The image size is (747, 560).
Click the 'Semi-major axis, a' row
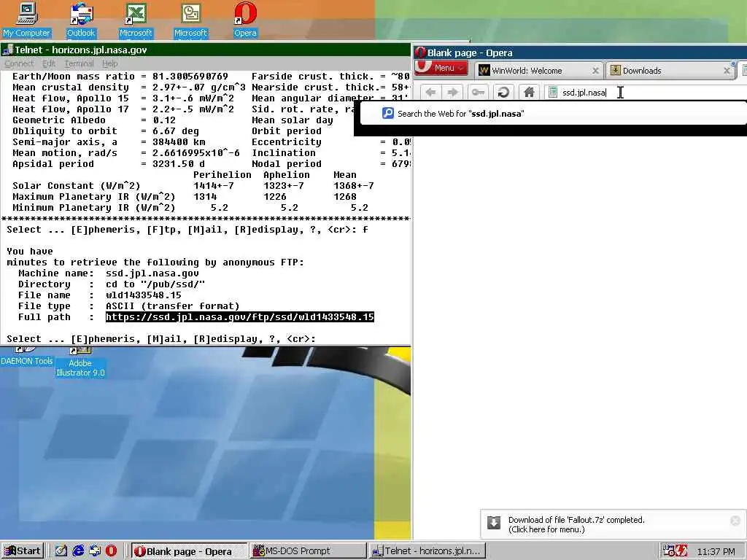pos(109,142)
